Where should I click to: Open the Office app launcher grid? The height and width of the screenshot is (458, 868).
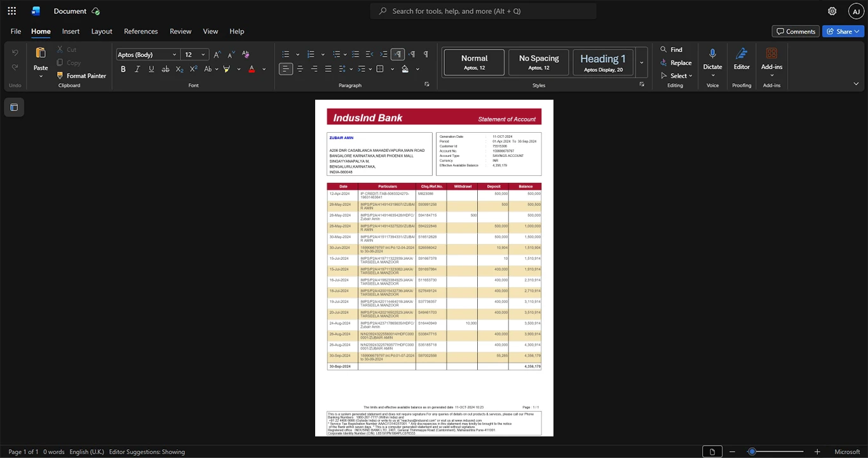click(x=11, y=11)
